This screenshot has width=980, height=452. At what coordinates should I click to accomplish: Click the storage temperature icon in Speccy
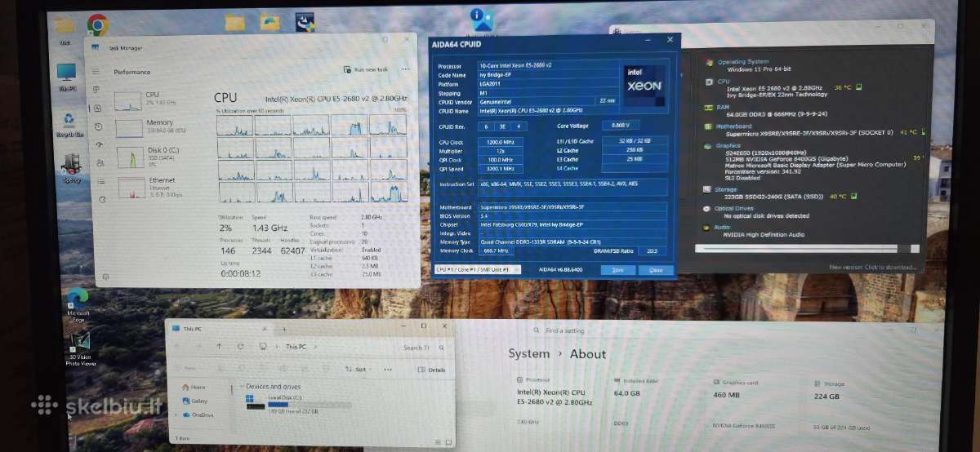point(855,196)
